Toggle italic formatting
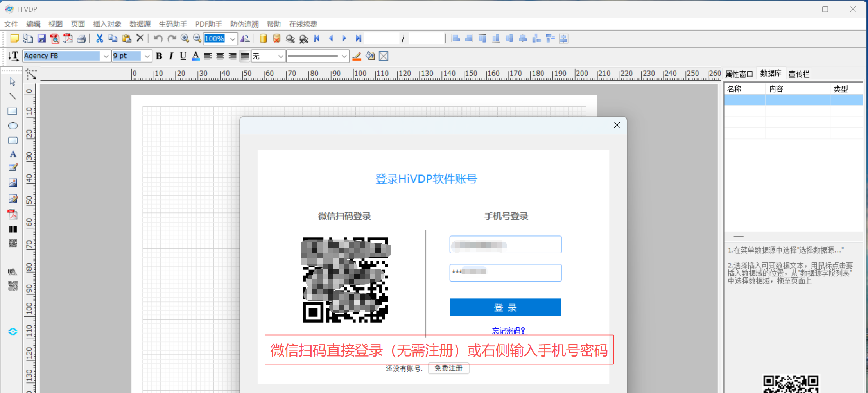This screenshot has width=868, height=393. pyautogui.click(x=171, y=56)
